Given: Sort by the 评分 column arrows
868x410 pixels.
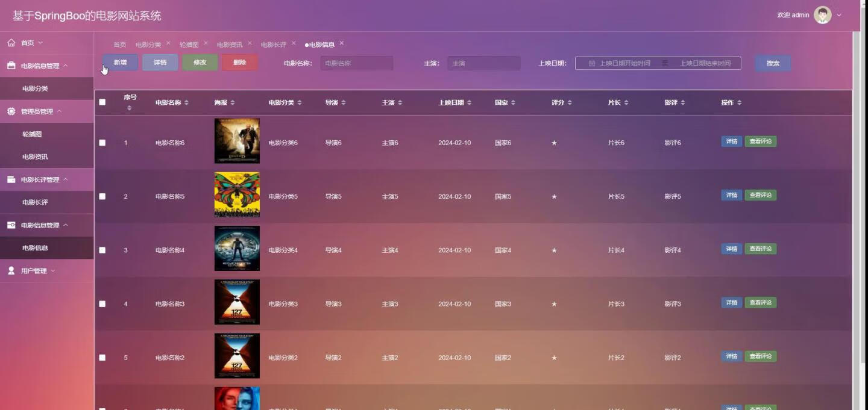Looking at the screenshot, I should click(x=570, y=103).
